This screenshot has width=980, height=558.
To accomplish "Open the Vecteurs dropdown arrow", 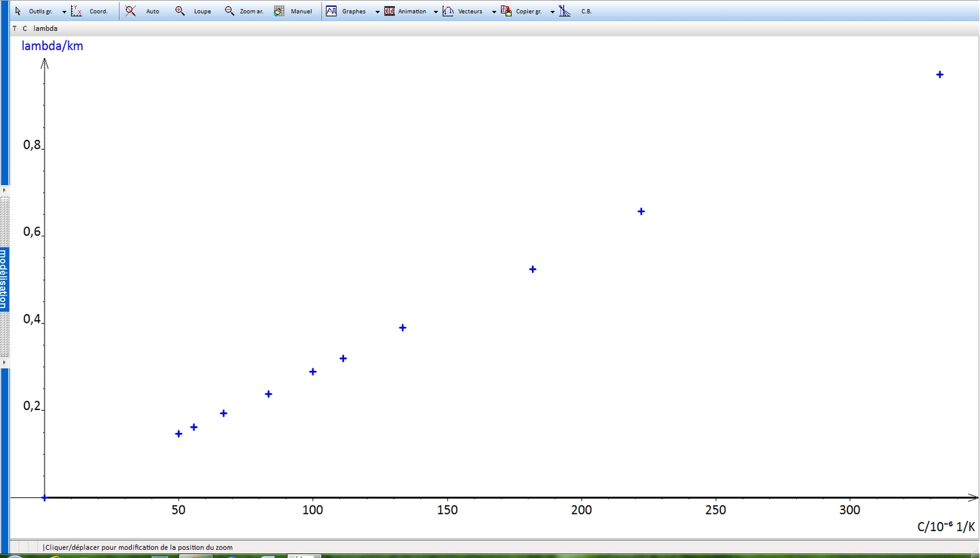I will click(494, 11).
